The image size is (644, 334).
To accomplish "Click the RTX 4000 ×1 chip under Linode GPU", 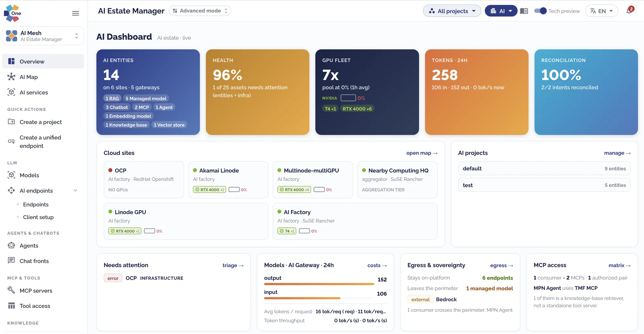I will click(x=125, y=231).
